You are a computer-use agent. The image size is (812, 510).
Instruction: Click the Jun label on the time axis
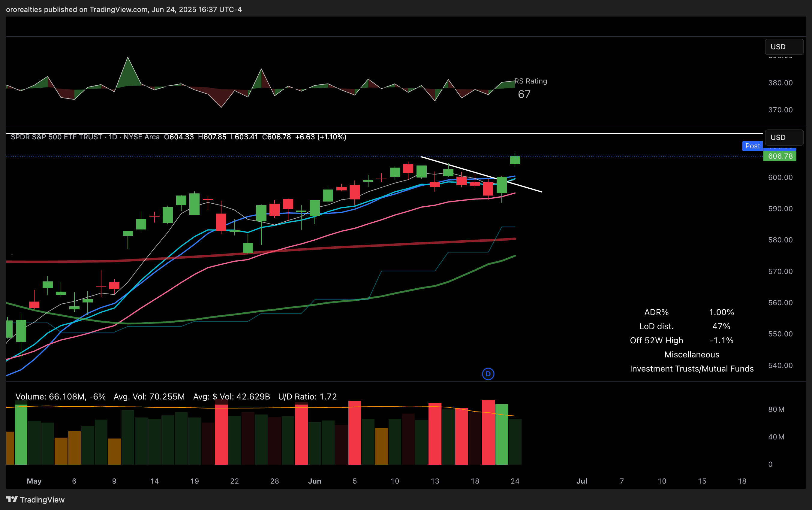click(315, 481)
